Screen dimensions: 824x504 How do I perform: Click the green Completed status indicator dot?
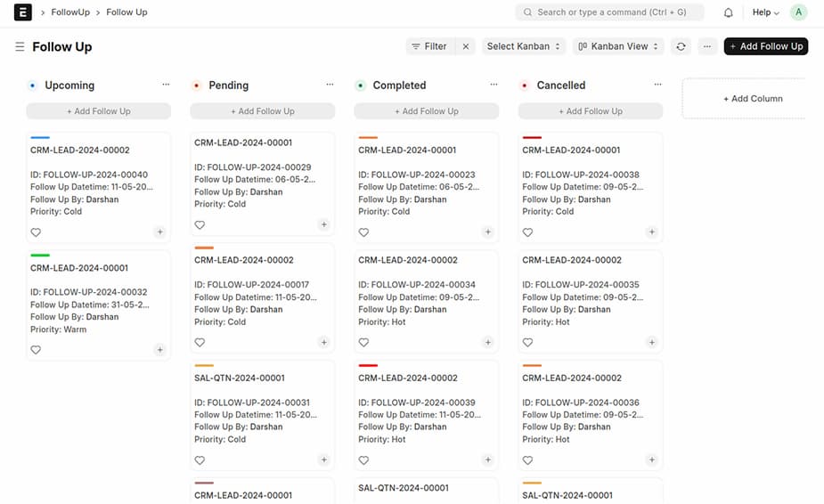[361, 85]
